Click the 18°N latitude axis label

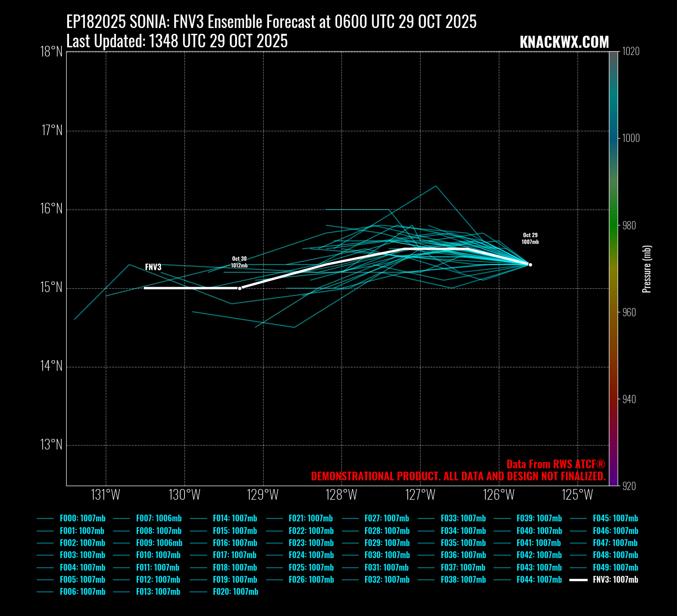click(x=51, y=52)
